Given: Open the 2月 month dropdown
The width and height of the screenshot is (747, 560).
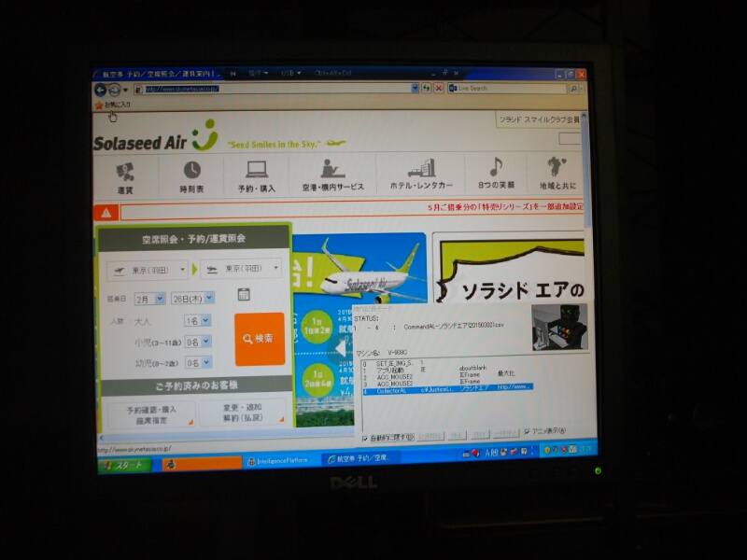Looking at the screenshot, I should pyautogui.click(x=149, y=299).
